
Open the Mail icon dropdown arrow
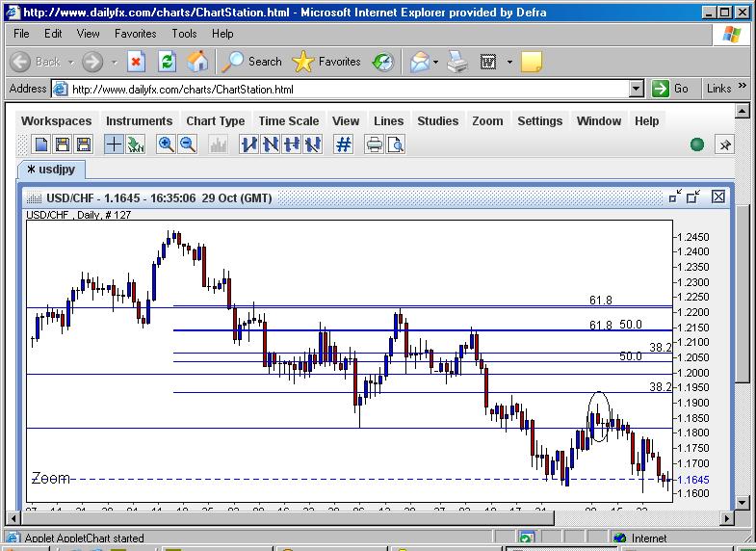tap(436, 63)
